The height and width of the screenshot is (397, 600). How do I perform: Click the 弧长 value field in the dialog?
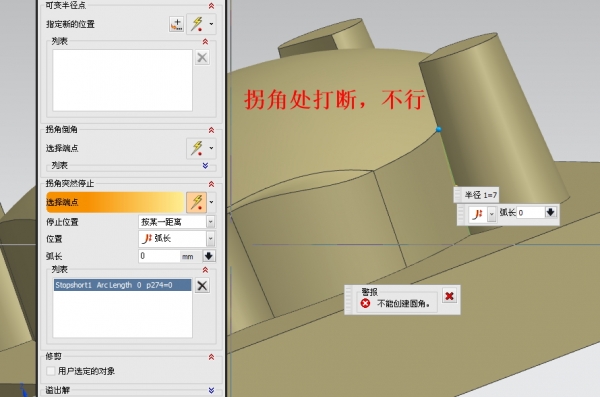coord(159,256)
